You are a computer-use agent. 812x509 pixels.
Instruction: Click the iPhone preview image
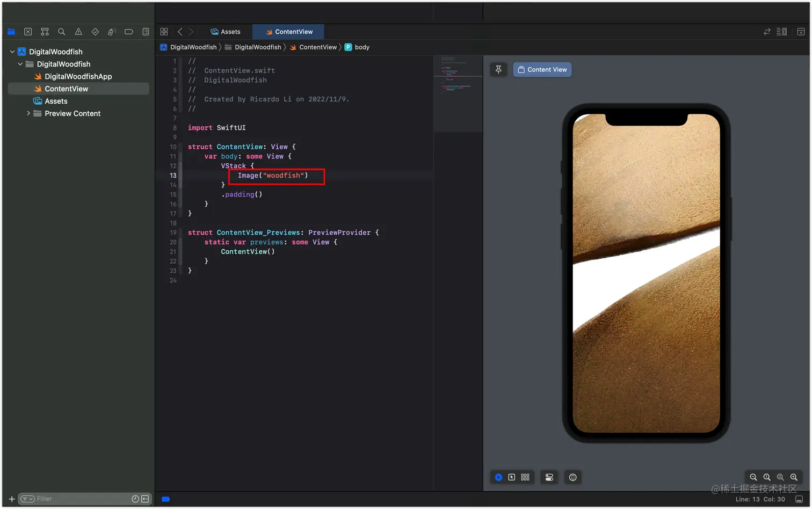tap(646, 273)
